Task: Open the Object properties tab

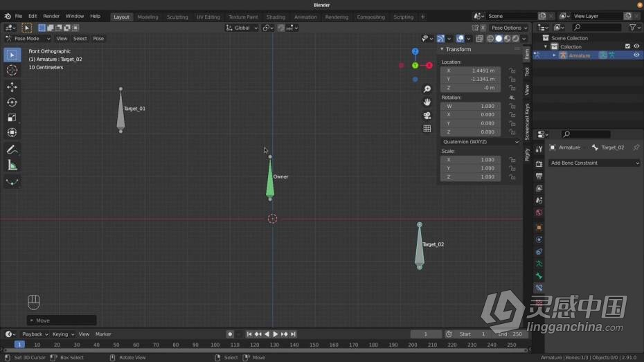Action: [539, 228]
